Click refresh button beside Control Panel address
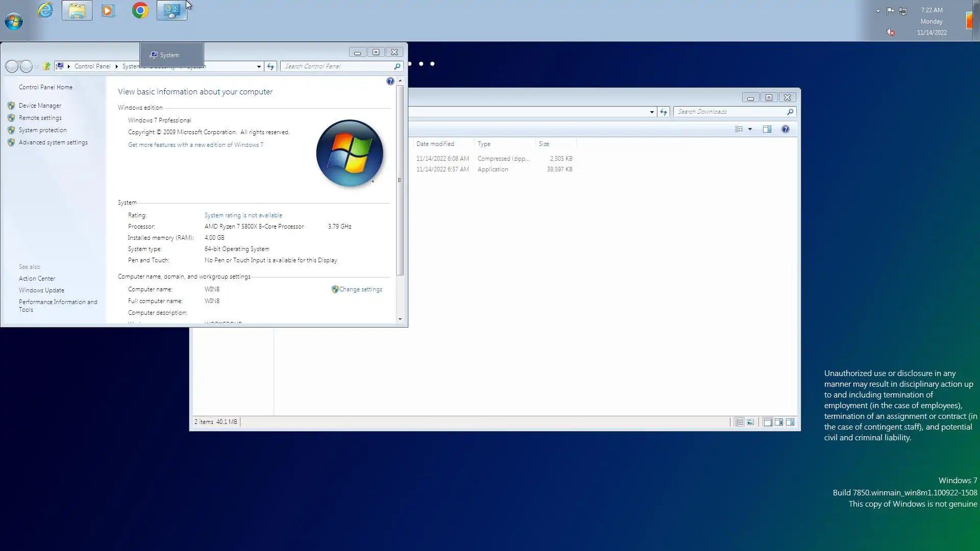This screenshot has height=551, width=980. point(271,66)
